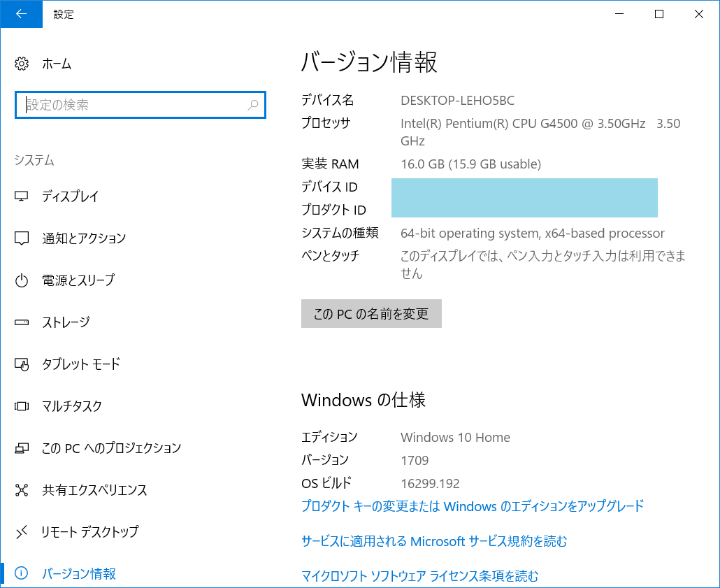Viewport: 720px width, 588px height.
Task: Click RAM value 16.0 GB (15.9 GB usable)
Action: coord(470,164)
